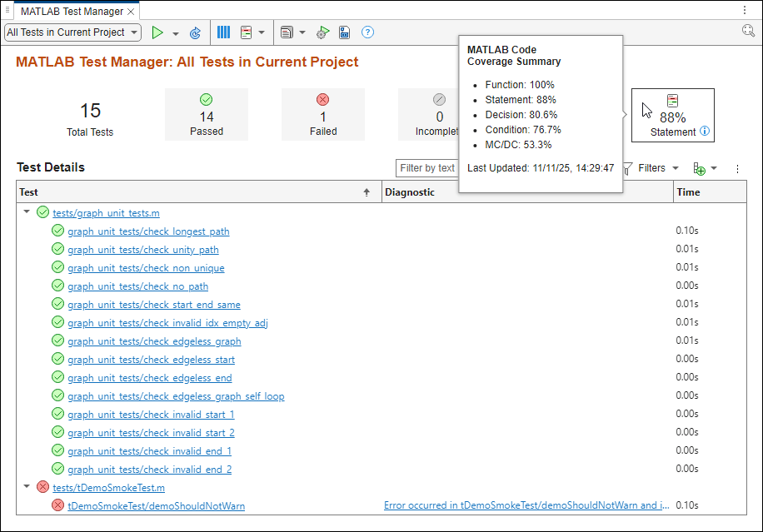
Task: Click the gear with green play icon
Action: pos(322,32)
